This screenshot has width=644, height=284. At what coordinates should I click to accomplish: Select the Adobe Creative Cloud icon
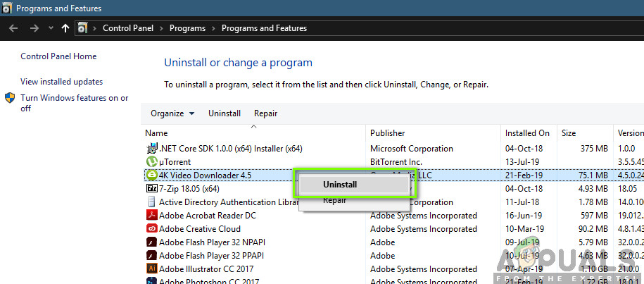(151, 229)
